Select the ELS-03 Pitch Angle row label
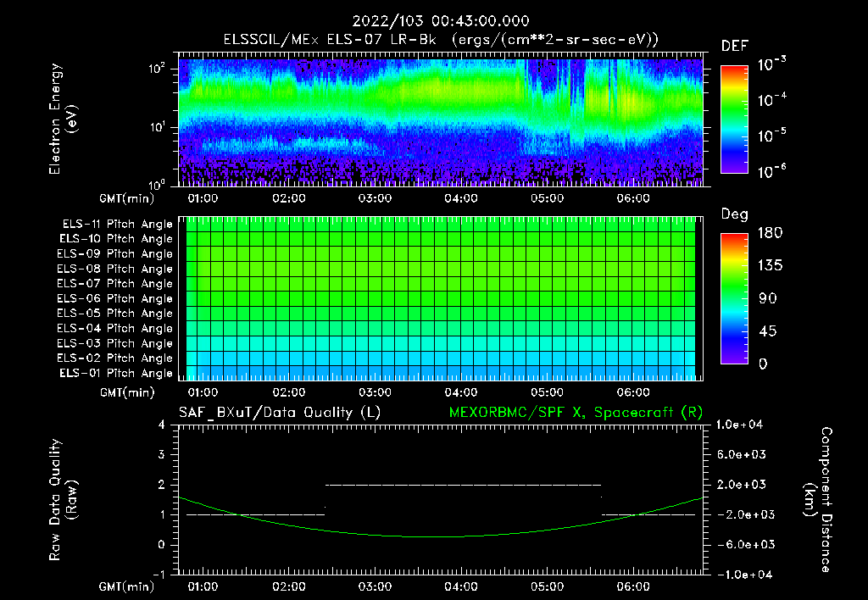The width and height of the screenshot is (868, 600). click(x=115, y=343)
